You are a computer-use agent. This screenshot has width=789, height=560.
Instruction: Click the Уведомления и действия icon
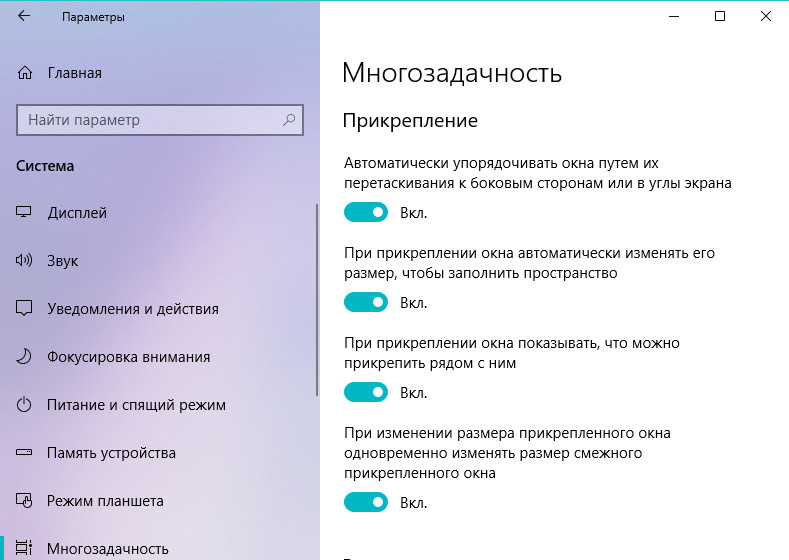click(24, 308)
